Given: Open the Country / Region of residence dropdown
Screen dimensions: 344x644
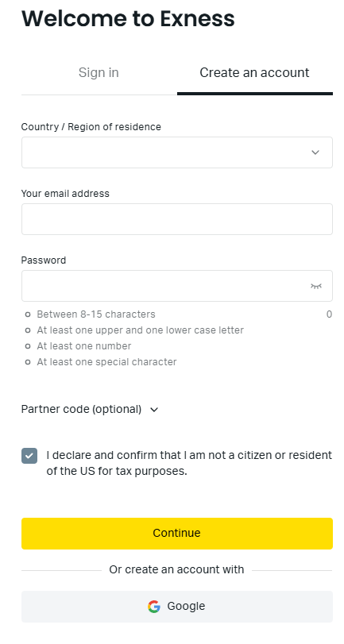Looking at the screenshot, I should click(176, 152).
